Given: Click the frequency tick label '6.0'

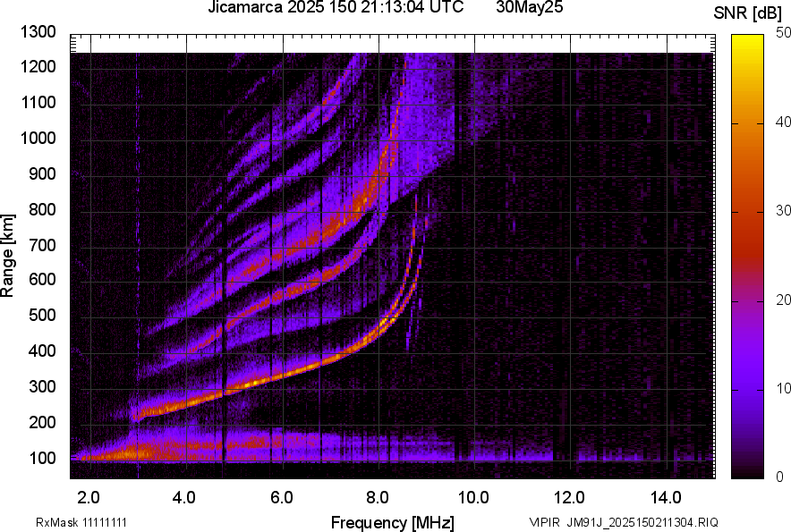Looking at the screenshot, I should pyautogui.click(x=282, y=498).
